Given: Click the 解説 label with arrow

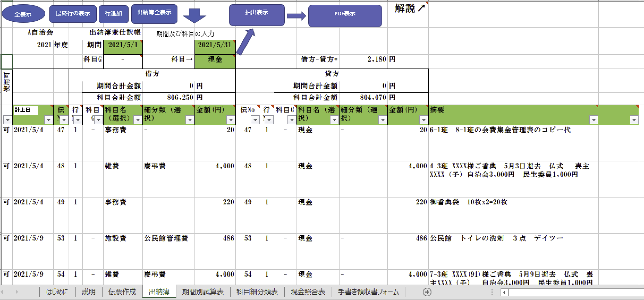Looking at the screenshot, I should [410, 8].
